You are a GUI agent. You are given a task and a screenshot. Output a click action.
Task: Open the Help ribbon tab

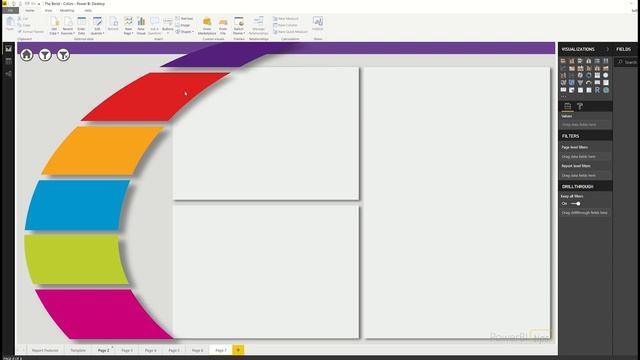click(88, 10)
